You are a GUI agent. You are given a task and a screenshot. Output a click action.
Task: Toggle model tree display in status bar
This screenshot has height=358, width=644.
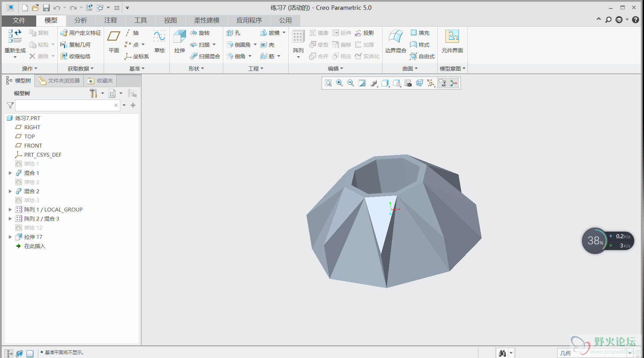pyautogui.click(x=9, y=353)
